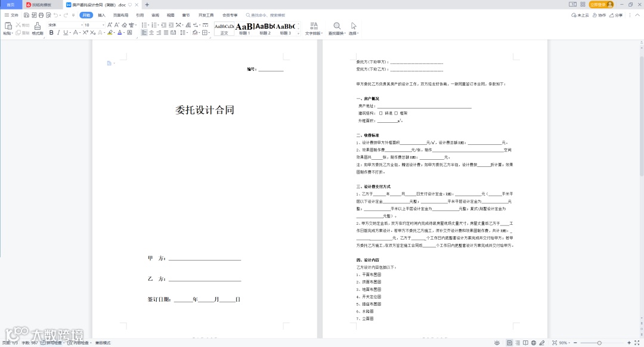
Task: Click the Find and Replace magnifier icon
Action: 336,26
